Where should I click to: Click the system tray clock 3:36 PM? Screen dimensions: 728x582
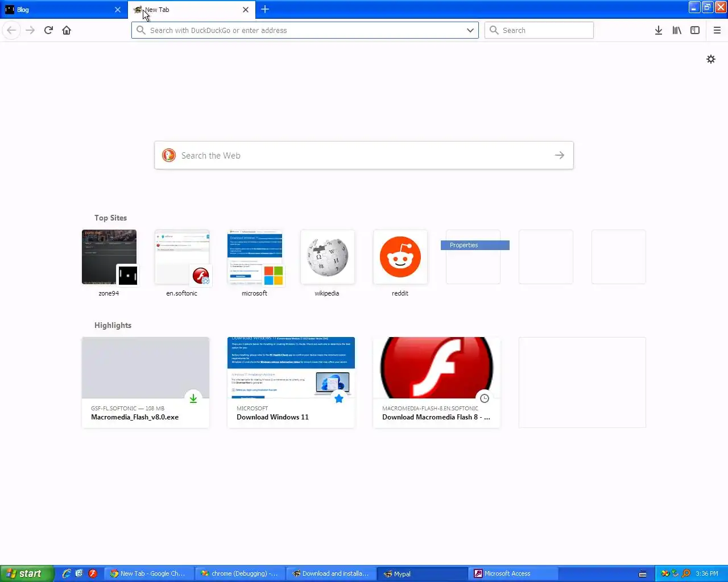707,573
